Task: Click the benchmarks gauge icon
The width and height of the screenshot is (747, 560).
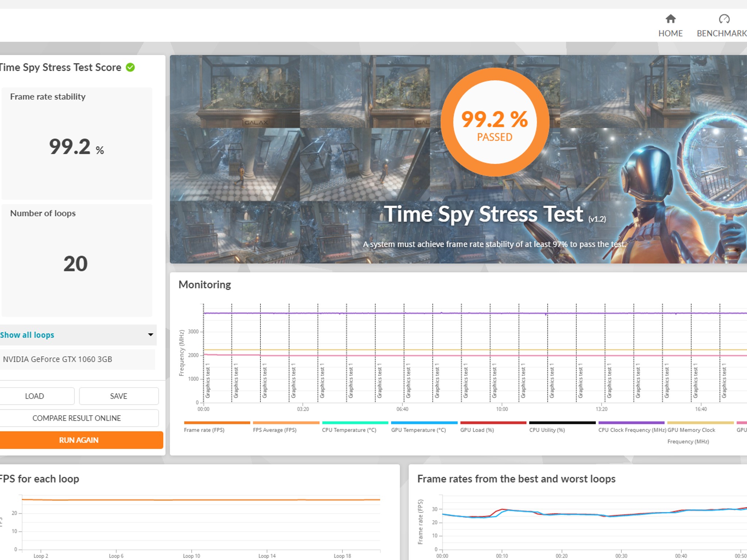Action: (724, 19)
